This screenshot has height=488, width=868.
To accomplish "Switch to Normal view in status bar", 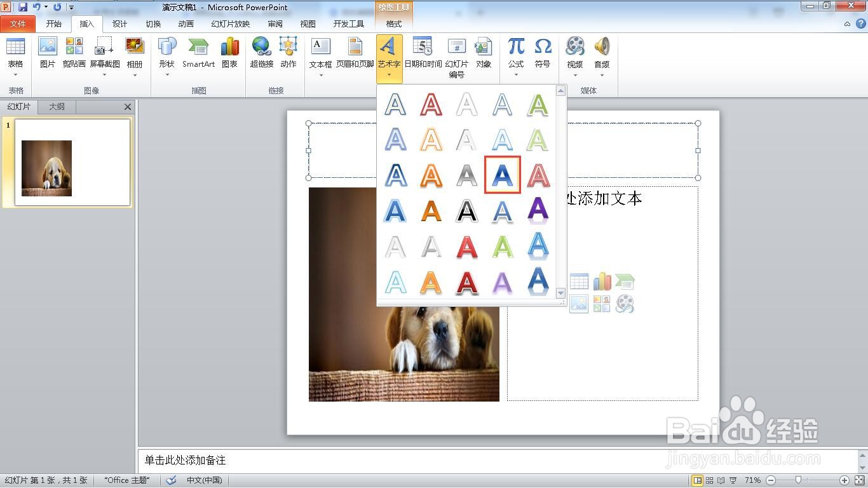I will click(698, 480).
